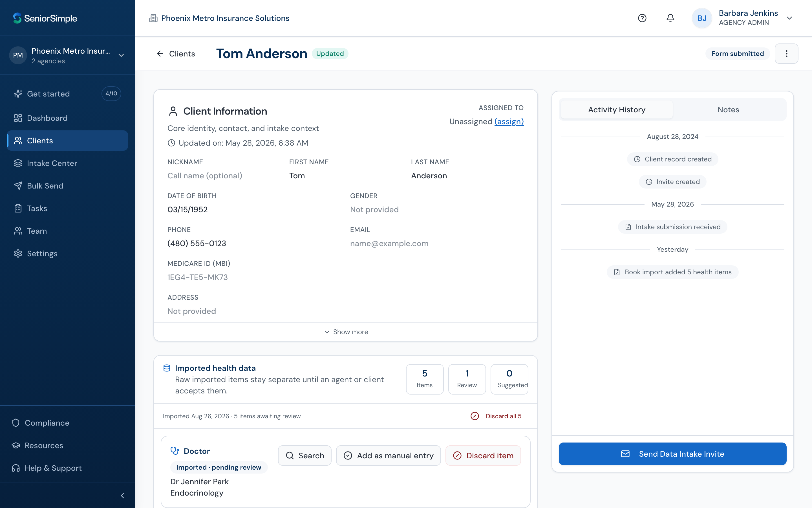The width and height of the screenshot is (812, 508).
Task: Click the Medicare ID field
Action: (x=198, y=277)
